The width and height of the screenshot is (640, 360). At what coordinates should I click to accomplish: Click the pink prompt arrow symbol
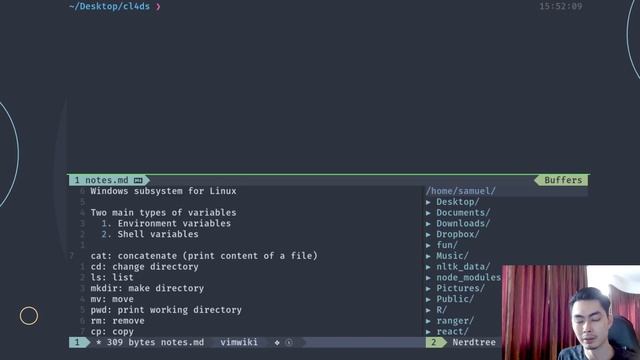pyautogui.click(x=158, y=7)
